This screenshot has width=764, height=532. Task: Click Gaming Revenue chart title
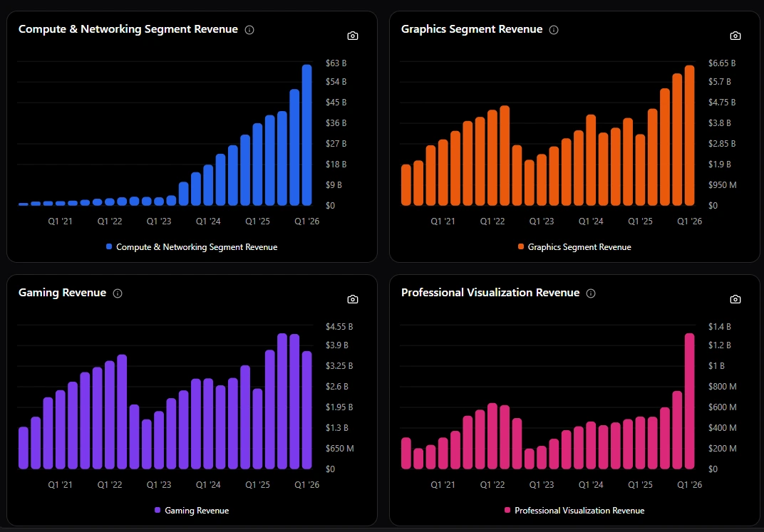pyautogui.click(x=63, y=293)
